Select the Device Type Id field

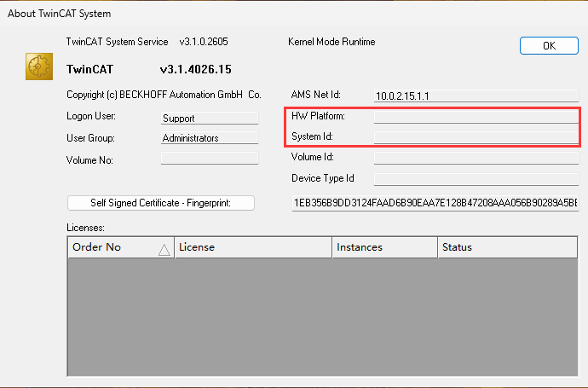coord(476,178)
